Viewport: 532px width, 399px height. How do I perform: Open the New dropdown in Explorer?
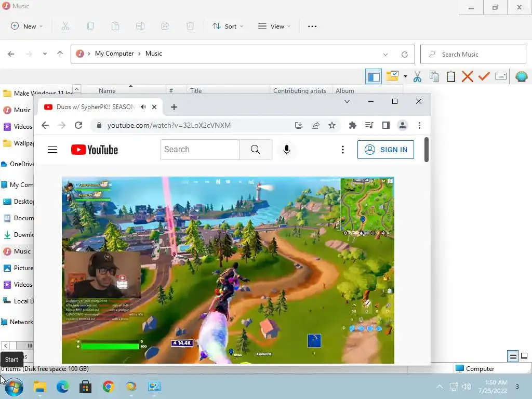27,26
